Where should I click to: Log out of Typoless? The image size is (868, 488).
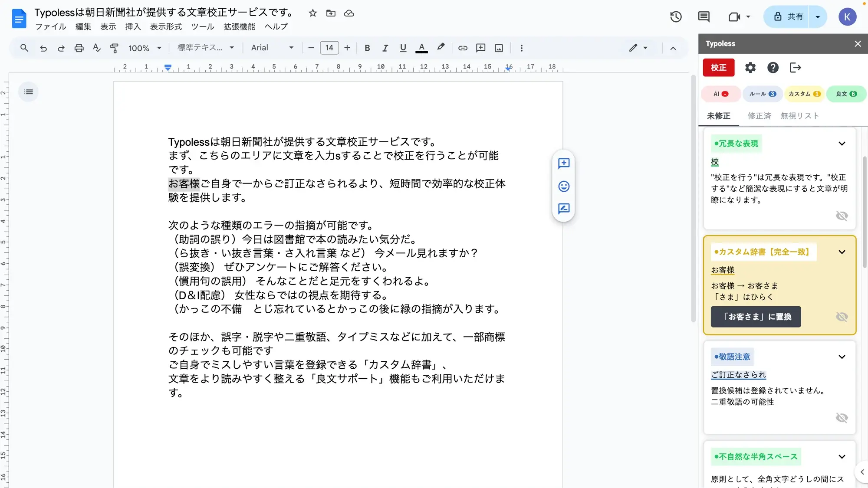796,68
